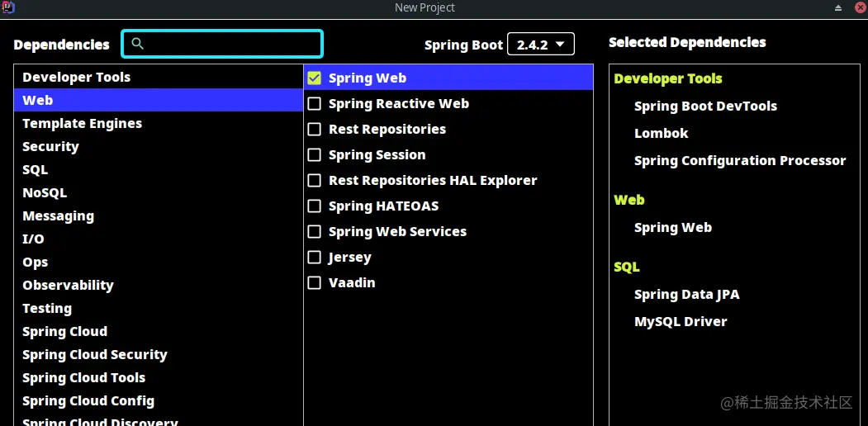Enable Rest Repositories HAL Explorer checkbox

(315, 180)
